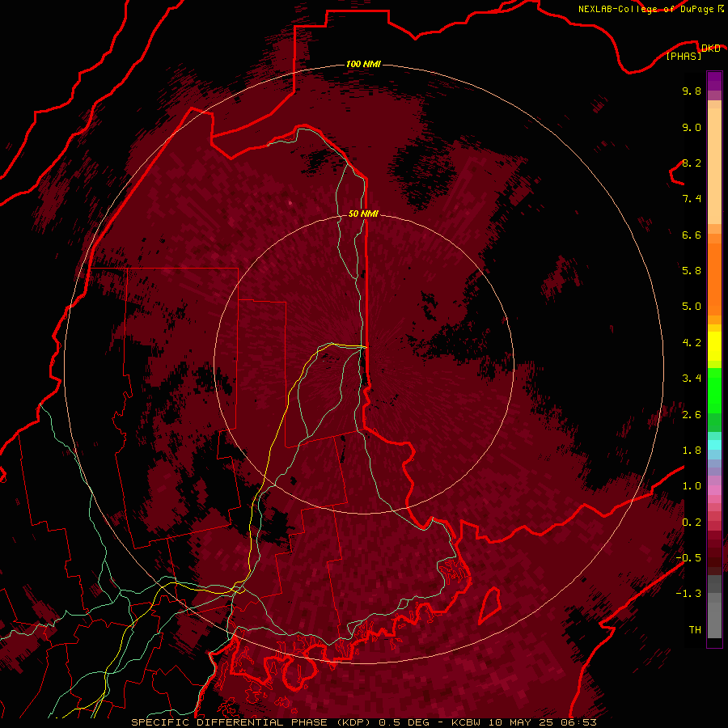Pick the purple band atop the color bar
Image resolution: width=728 pixels, height=728 pixels.
tap(714, 81)
